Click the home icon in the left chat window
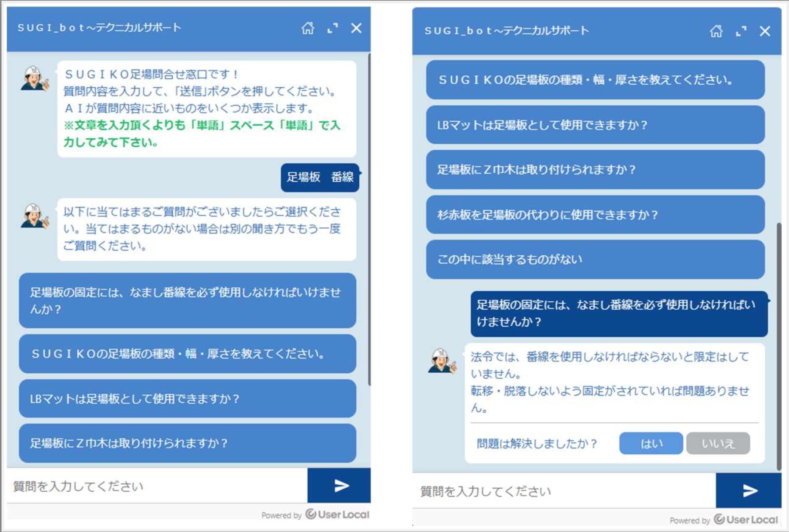 pos(308,28)
